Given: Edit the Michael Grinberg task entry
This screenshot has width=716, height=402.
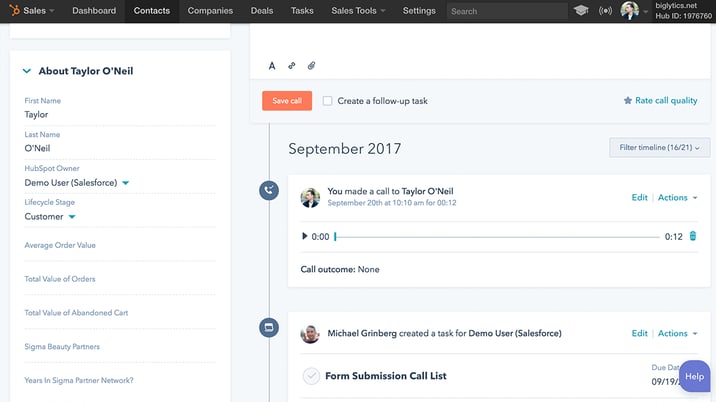Looking at the screenshot, I should point(639,333).
